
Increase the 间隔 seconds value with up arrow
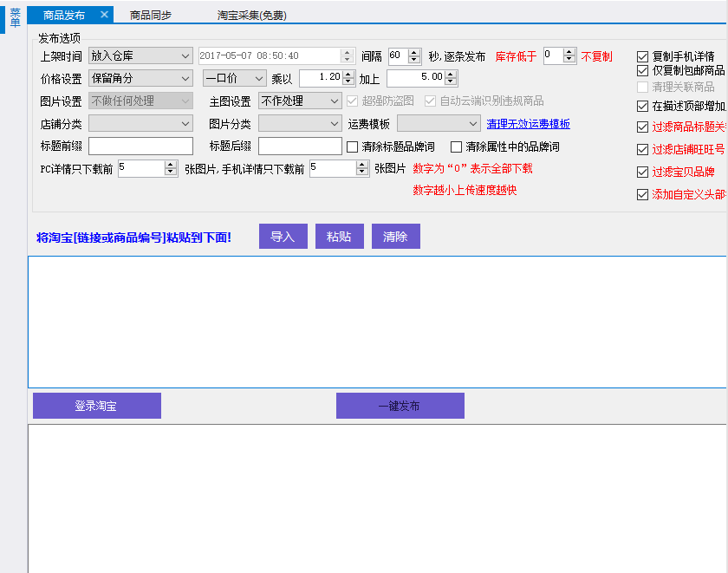[x=414, y=52]
